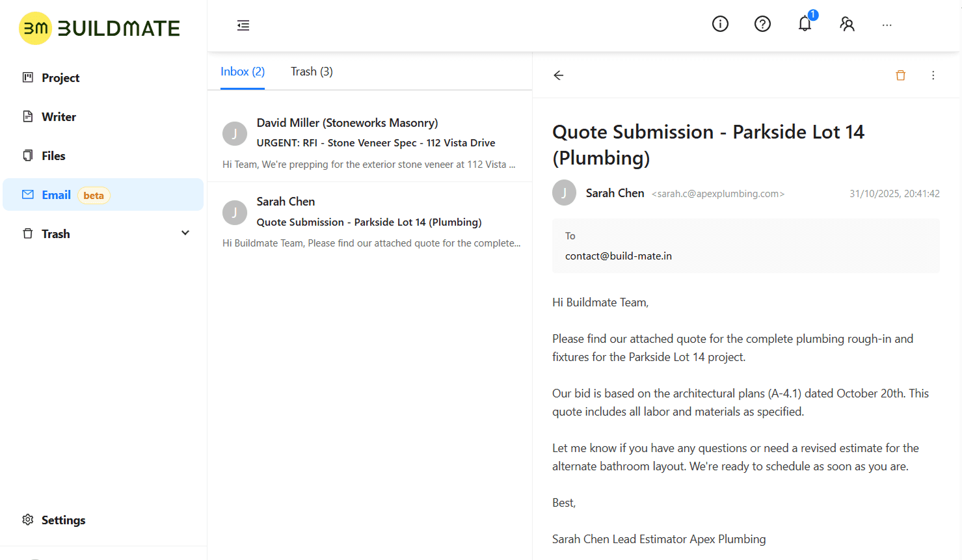962x560 pixels.
Task: Click the contact@build-mate.in recipient
Action: point(619,256)
